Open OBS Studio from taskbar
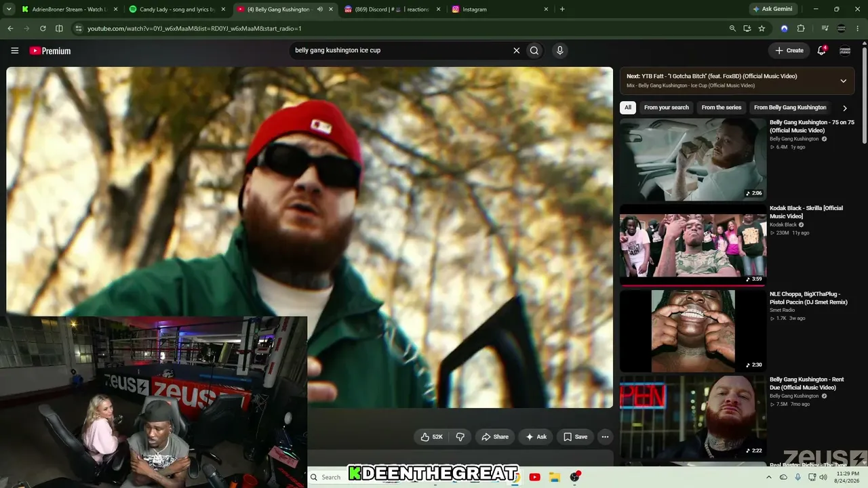This screenshot has width=868, height=488. pos(574,477)
